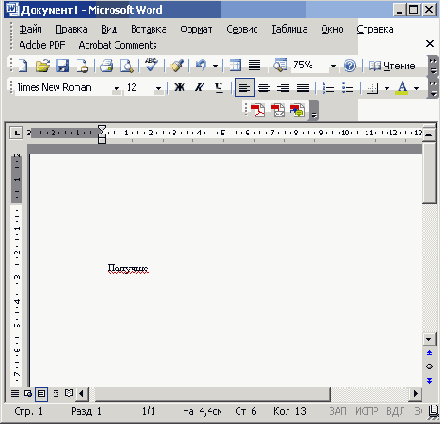Print the document using the printer icon
This screenshot has height=424, width=440.
(x=107, y=65)
